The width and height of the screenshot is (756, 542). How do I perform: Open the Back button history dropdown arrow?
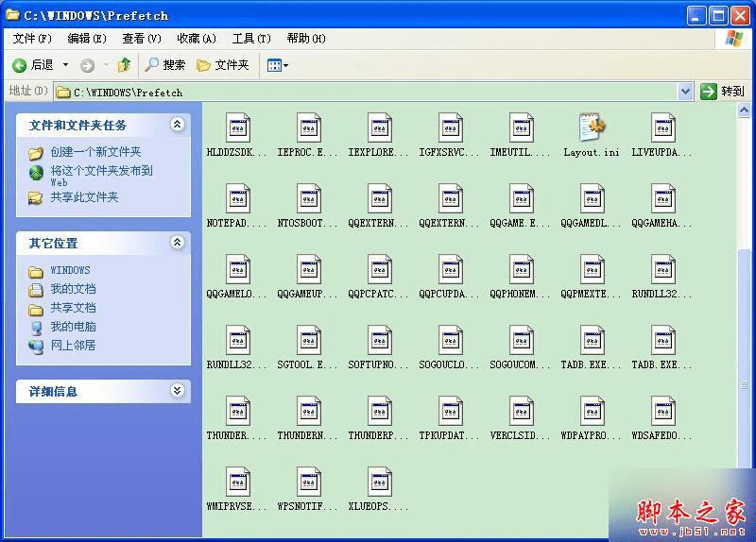pyautogui.click(x=65, y=65)
